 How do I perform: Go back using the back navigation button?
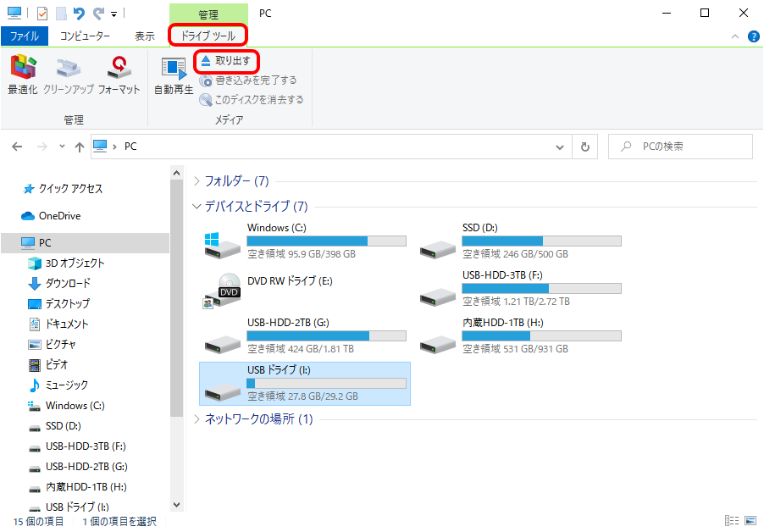pyautogui.click(x=16, y=146)
